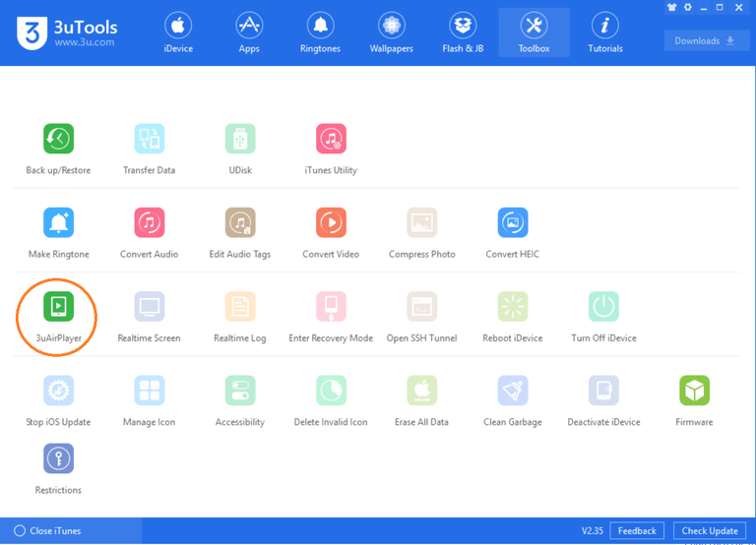
Task: Click the Feedback button
Action: 636,531
